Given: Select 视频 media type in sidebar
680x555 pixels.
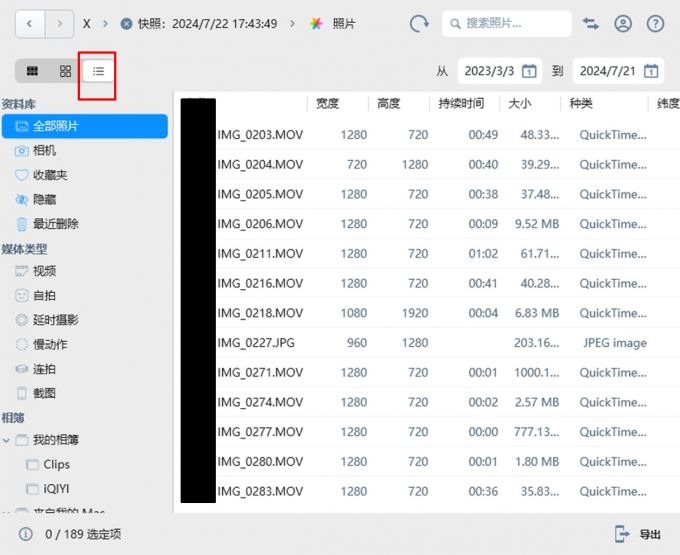Looking at the screenshot, I should pyautogui.click(x=44, y=271).
